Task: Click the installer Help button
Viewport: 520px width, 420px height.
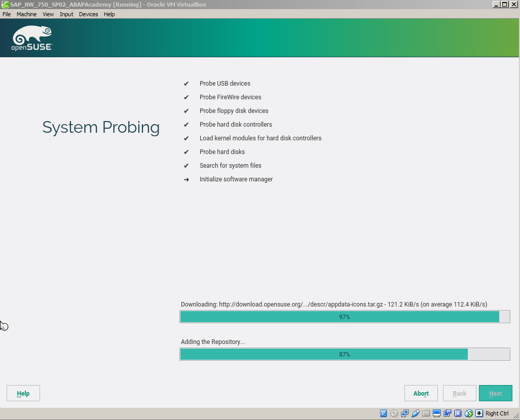Action: [x=23, y=393]
